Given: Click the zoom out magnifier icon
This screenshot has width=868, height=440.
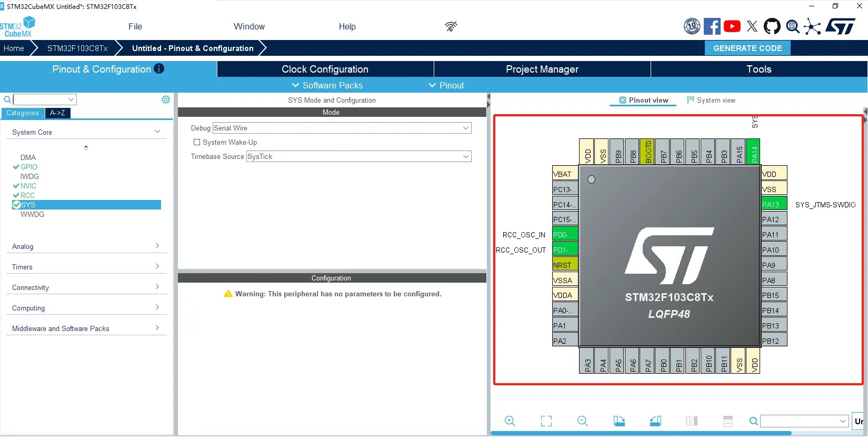Looking at the screenshot, I should (582, 421).
